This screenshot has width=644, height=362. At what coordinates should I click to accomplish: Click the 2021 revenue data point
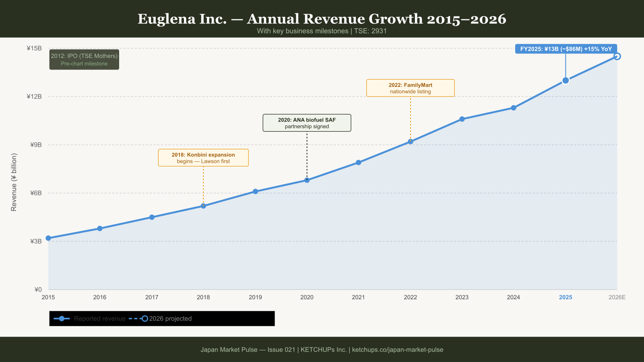pyautogui.click(x=359, y=162)
